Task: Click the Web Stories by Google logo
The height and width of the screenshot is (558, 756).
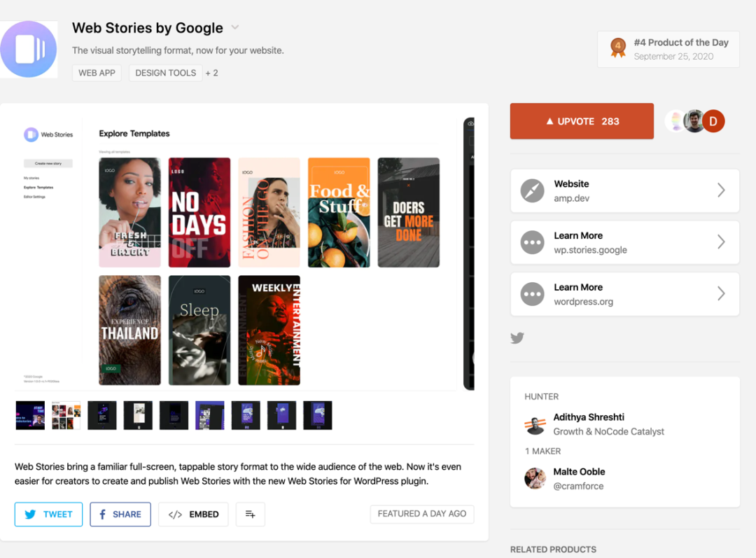Action: click(29, 49)
